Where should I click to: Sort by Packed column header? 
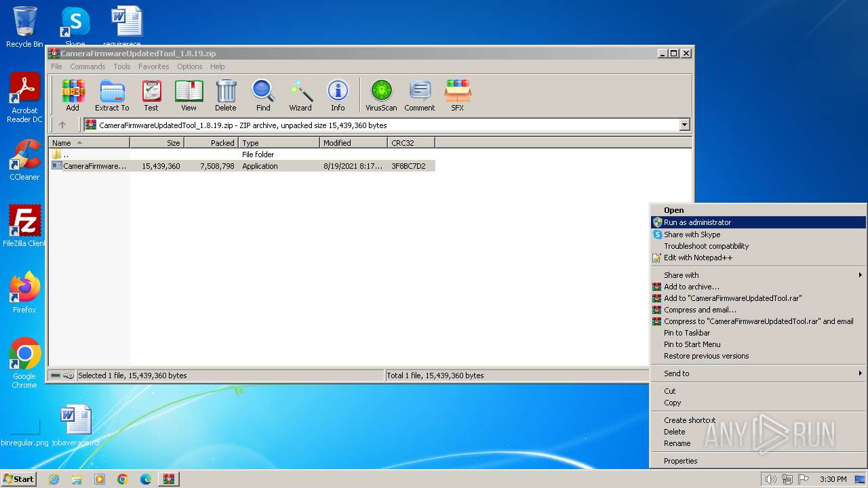point(211,143)
